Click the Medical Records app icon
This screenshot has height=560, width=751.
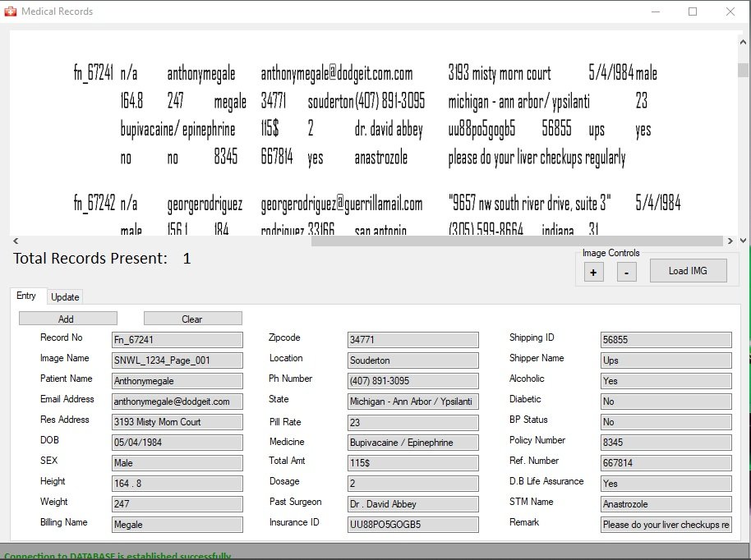[x=10, y=11]
